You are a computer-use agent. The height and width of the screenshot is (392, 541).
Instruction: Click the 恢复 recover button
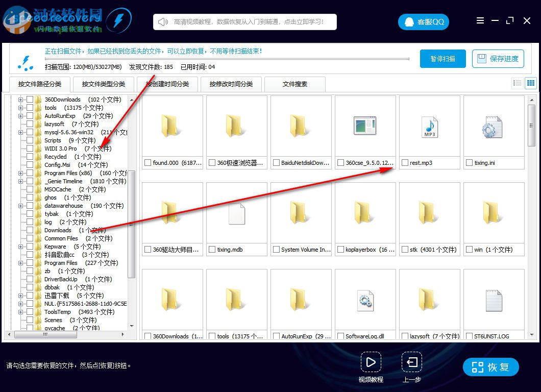pyautogui.click(x=490, y=367)
